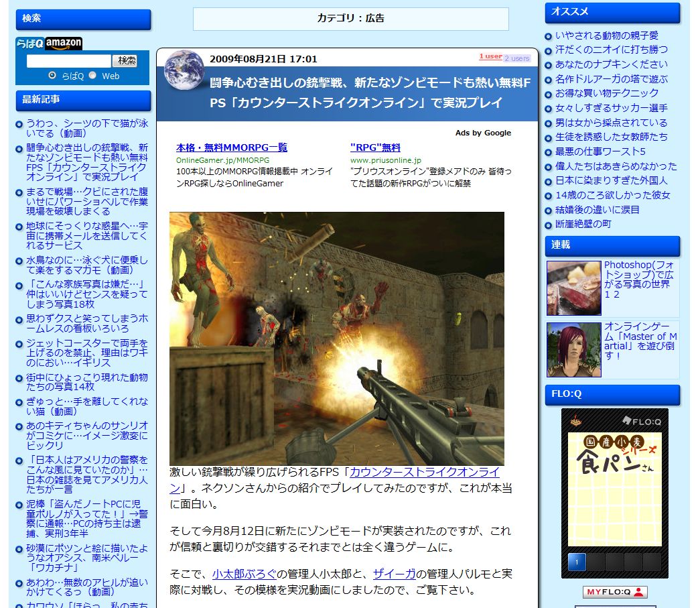Open お得な買い物テクニック recommendation
The width and height of the screenshot is (700, 608).
click(x=606, y=93)
